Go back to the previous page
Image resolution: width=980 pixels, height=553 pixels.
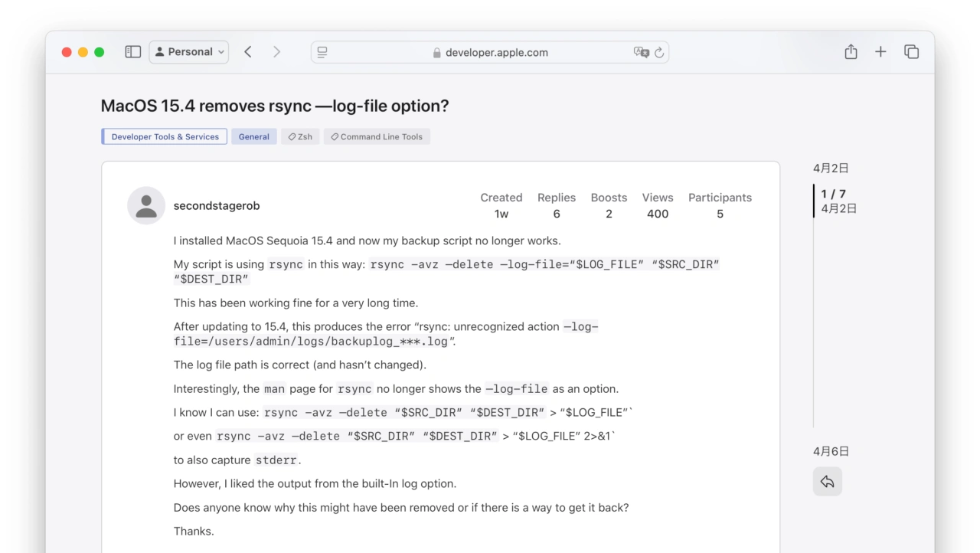[248, 52]
